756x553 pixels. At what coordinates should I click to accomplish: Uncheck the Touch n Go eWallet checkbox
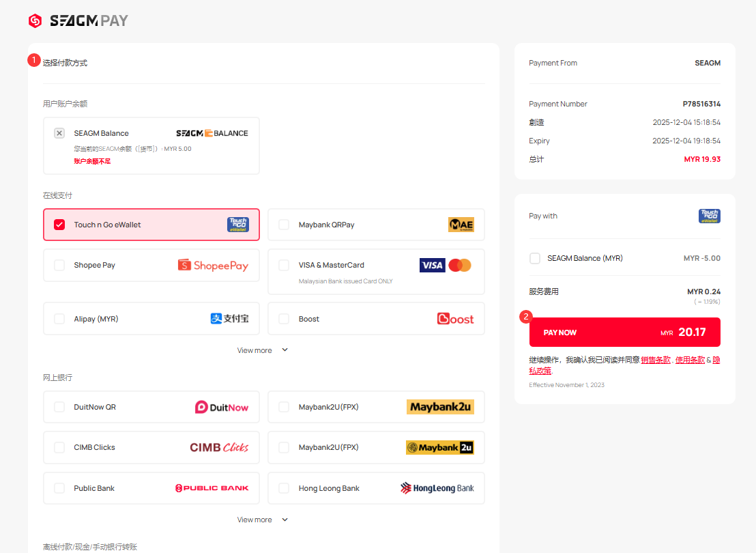[59, 225]
